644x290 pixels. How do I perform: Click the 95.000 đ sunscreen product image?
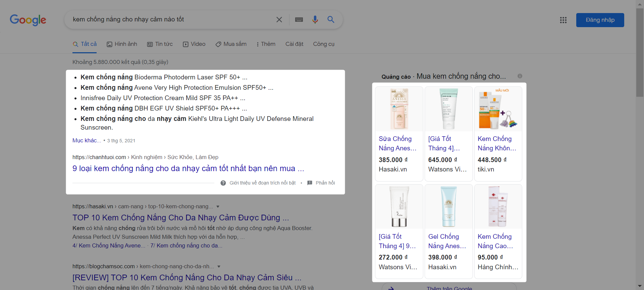pos(498,207)
